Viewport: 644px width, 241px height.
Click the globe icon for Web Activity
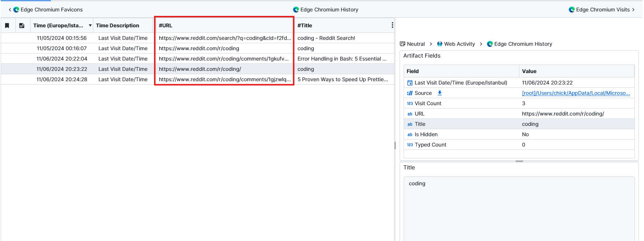point(439,44)
